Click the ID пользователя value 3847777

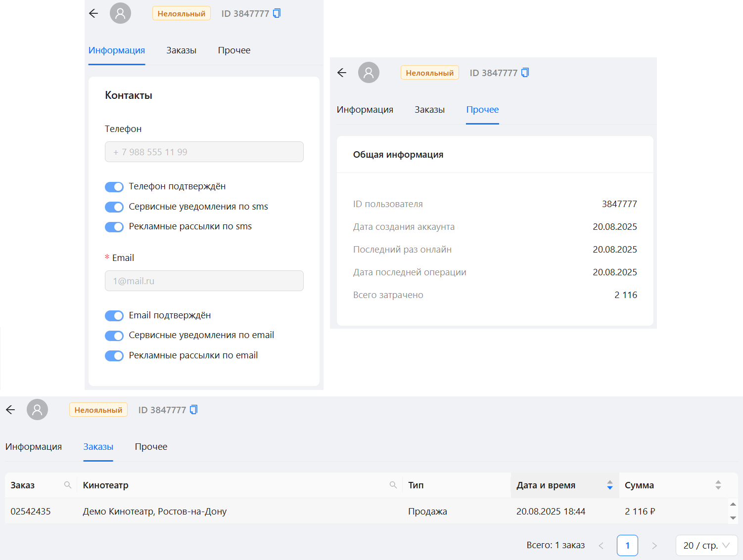coord(619,204)
